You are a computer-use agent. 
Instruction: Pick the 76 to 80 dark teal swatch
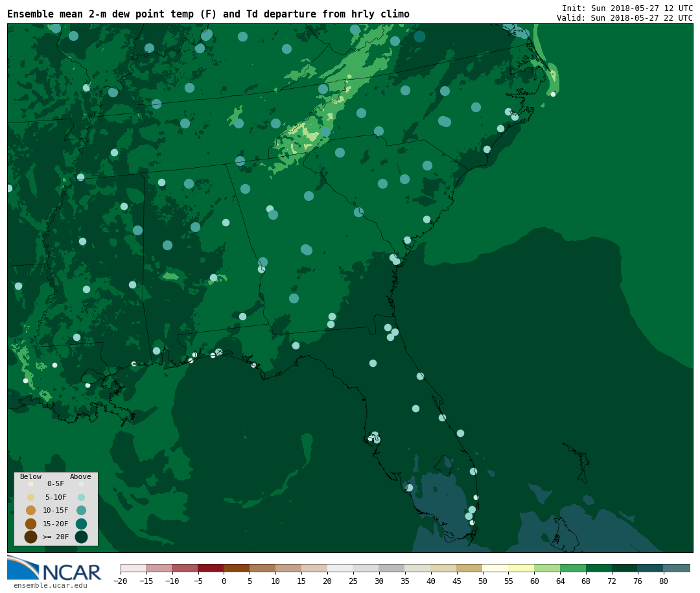(651, 568)
